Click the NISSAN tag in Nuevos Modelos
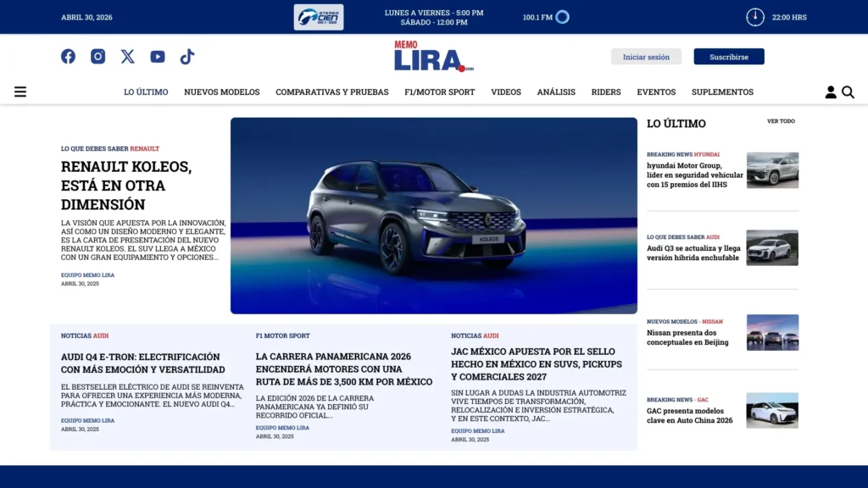868x488 pixels. pyautogui.click(x=712, y=321)
